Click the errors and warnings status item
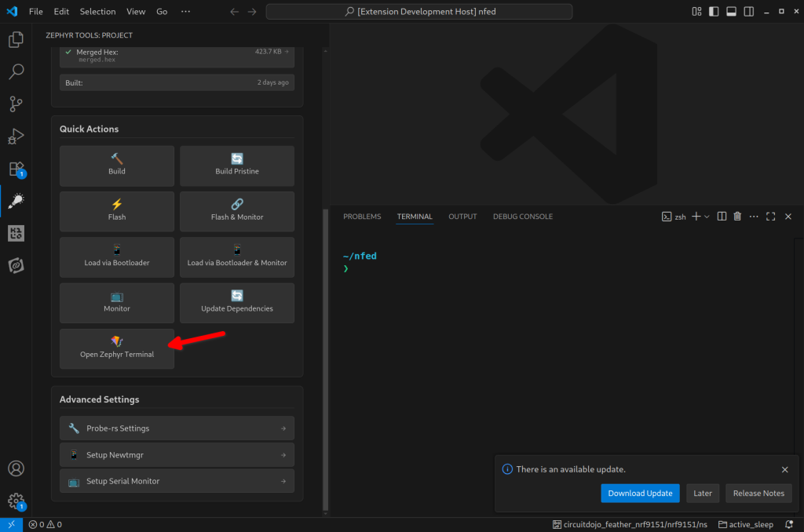 click(45, 524)
